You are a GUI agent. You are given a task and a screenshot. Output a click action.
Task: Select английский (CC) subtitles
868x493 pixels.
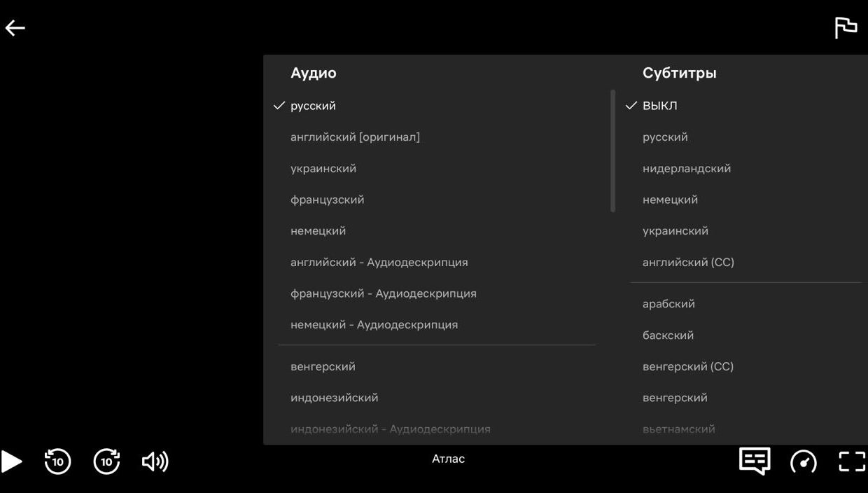[x=688, y=263]
